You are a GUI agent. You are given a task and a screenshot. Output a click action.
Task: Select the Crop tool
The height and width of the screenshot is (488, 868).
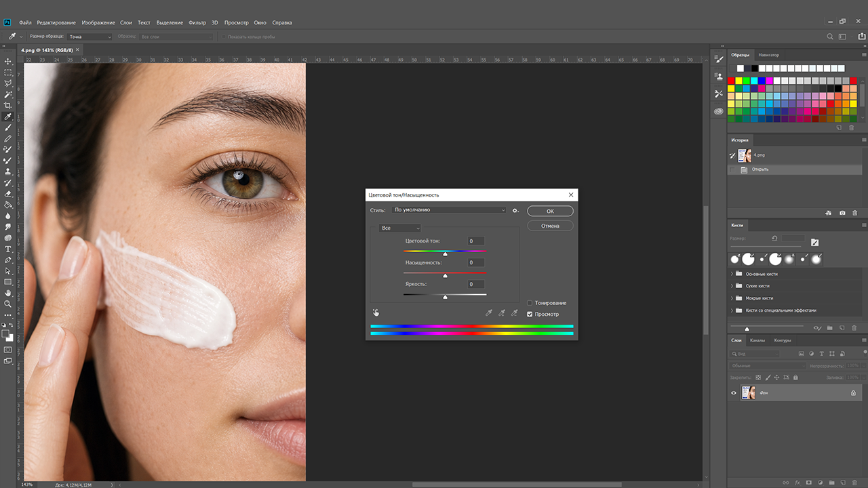pyautogui.click(x=8, y=105)
